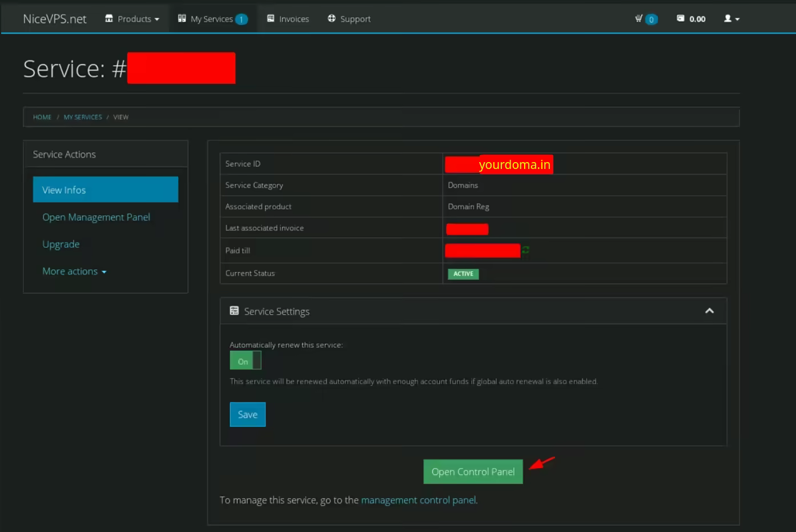796x532 pixels.
Task: Go to My Services breadcrumb link
Action: coord(83,117)
